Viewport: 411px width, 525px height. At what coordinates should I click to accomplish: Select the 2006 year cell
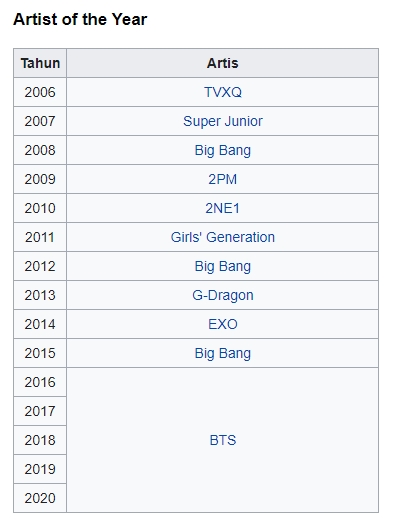40,92
